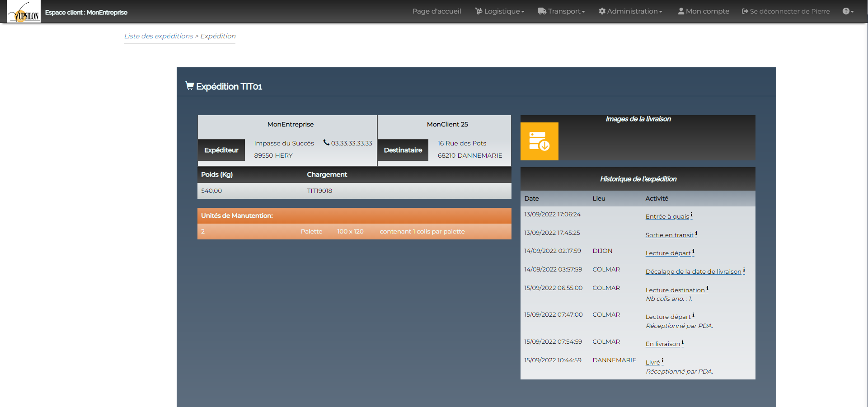Click the DANNEMARIE location cell
The image size is (868, 407).
(614, 360)
